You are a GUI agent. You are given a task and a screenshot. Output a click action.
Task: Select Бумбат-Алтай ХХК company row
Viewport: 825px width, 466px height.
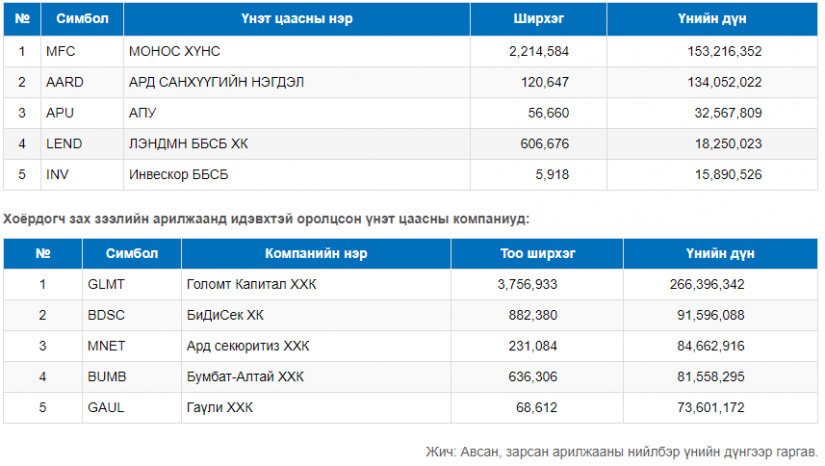pyautogui.click(x=410, y=377)
